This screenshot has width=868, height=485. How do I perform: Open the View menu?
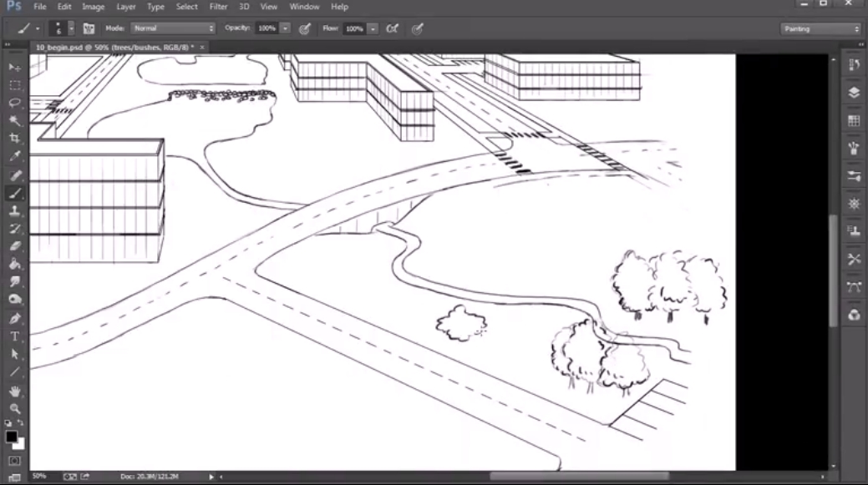click(x=268, y=7)
